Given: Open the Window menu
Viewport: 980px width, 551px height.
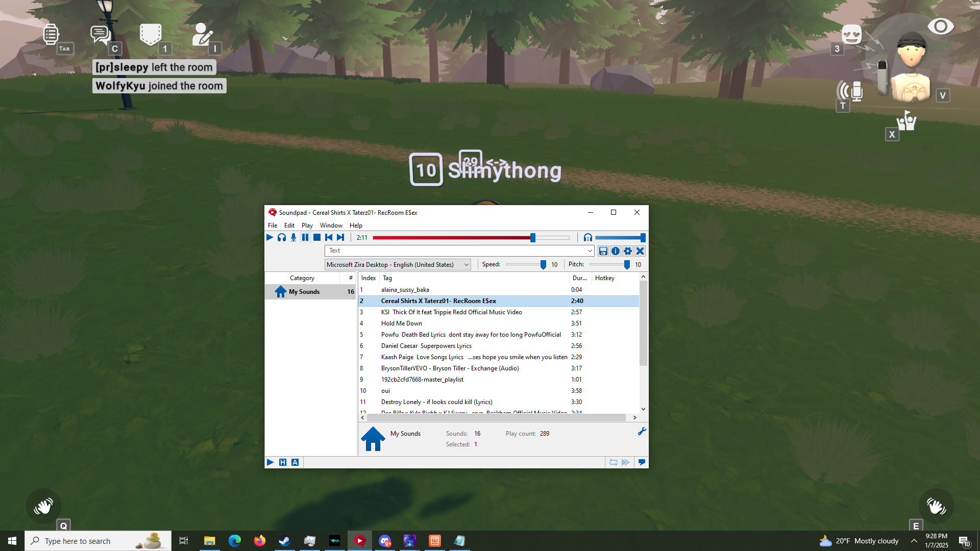Looking at the screenshot, I should click(331, 226).
